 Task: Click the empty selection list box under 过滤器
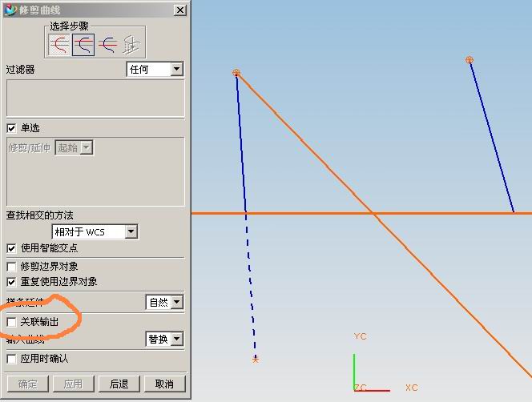[95, 98]
